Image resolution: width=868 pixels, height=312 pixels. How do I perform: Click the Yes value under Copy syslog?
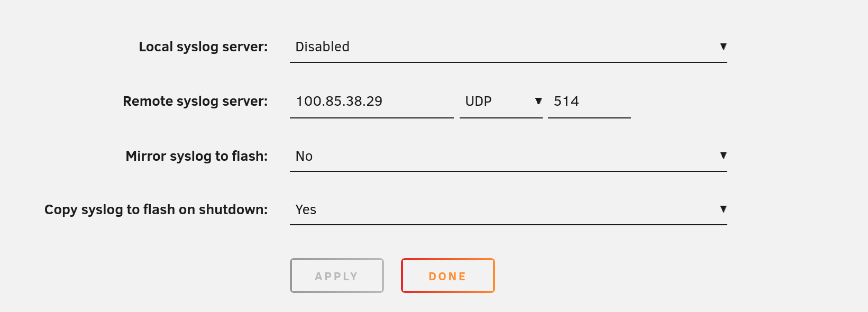[x=306, y=209]
